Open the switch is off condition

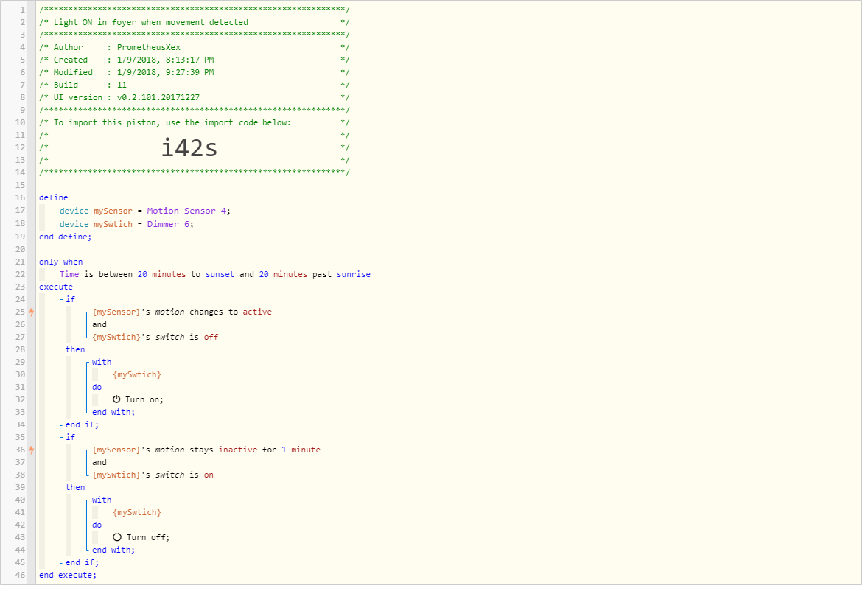pyautogui.click(x=155, y=337)
